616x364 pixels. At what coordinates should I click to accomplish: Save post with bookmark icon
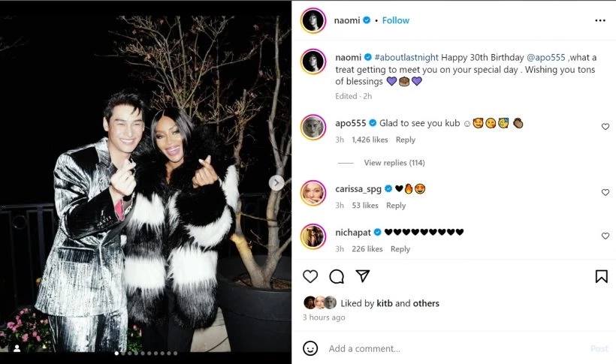602,276
